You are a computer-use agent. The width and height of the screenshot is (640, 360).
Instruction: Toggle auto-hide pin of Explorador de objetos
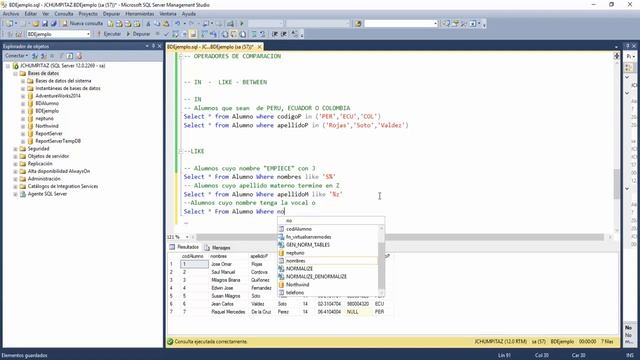[153, 46]
